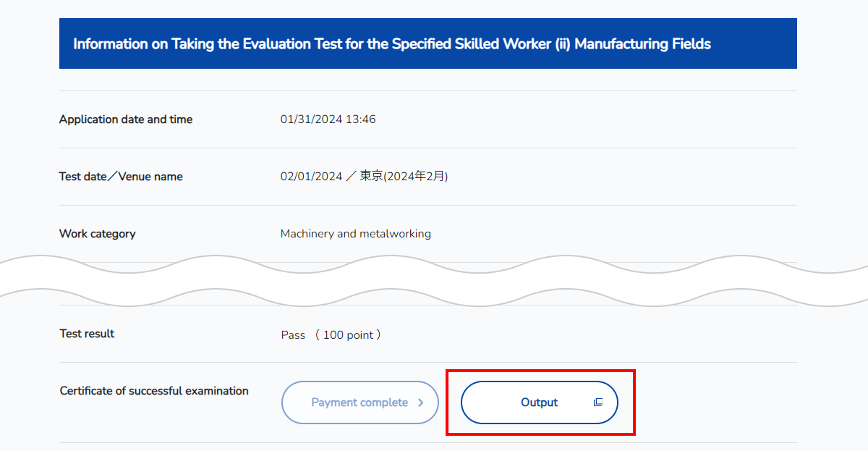Viewport: 868px width, 451px height.
Task: Click the 13:46 application time text
Action: (x=361, y=119)
